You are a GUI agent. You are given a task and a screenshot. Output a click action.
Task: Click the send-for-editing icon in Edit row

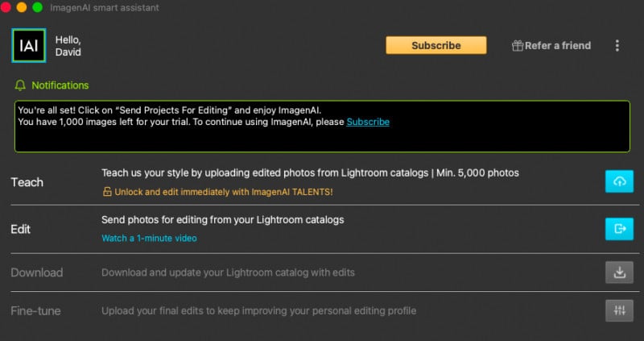pyautogui.click(x=619, y=229)
